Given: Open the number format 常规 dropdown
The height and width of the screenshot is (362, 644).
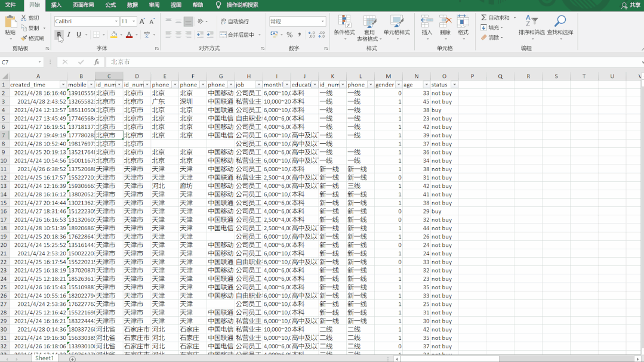Looking at the screenshot, I should click(x=323, y=21).
